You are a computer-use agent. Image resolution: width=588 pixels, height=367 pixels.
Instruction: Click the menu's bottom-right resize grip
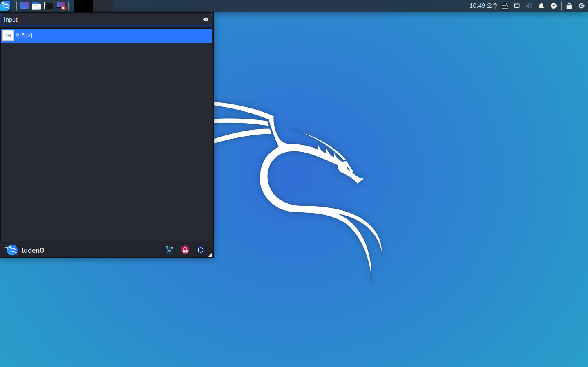[210, 254]
